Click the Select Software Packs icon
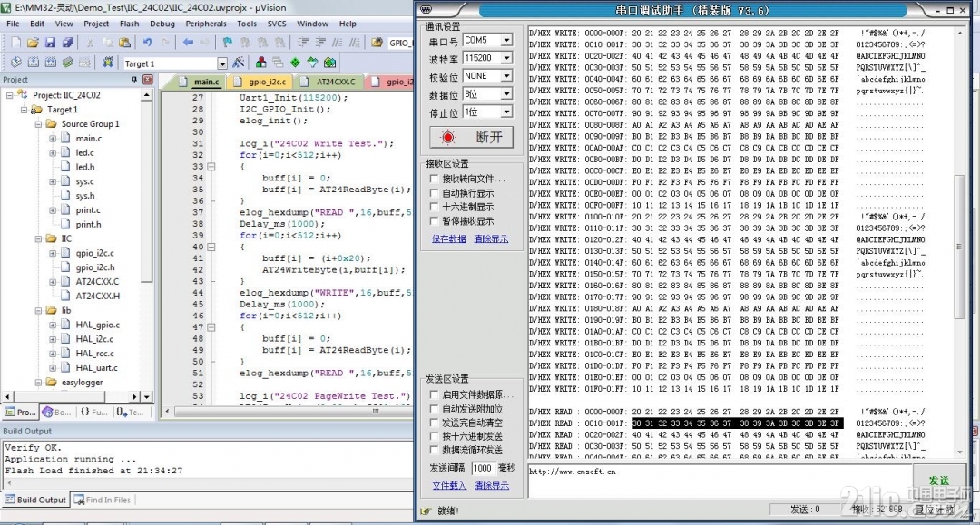Viewport: 980px width, 525px height. click(312, 63)
